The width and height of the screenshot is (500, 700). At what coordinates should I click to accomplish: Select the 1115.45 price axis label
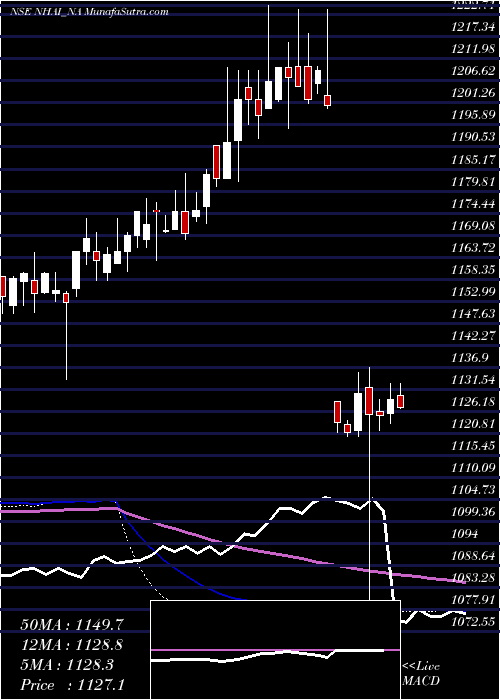pyautogui.click(x=472, y=446)
